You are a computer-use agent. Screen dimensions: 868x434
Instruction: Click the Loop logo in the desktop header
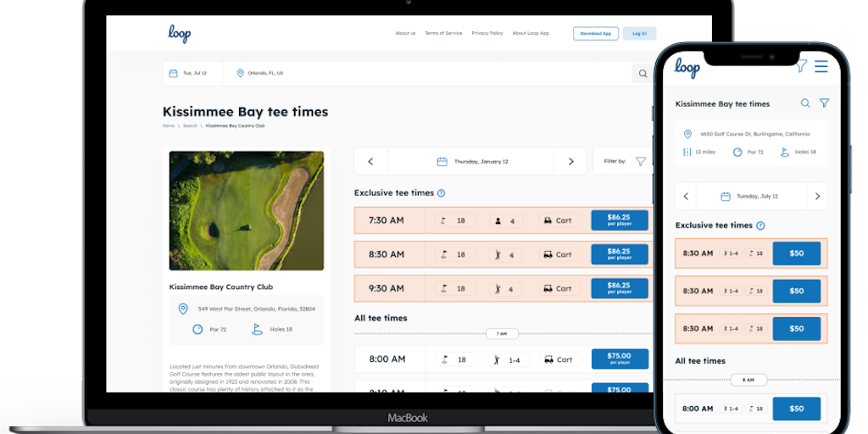[x=179, y=33]
